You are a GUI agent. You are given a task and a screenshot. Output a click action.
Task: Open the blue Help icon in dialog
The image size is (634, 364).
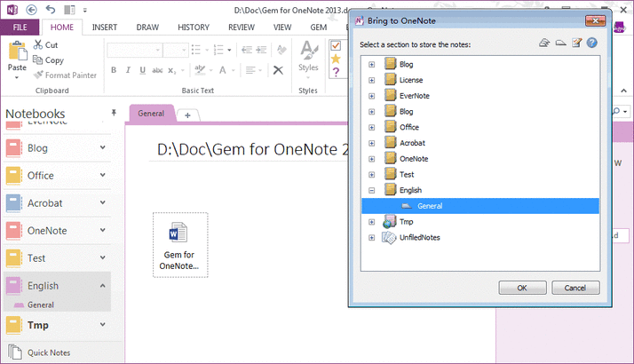click(x=592, y=43)
